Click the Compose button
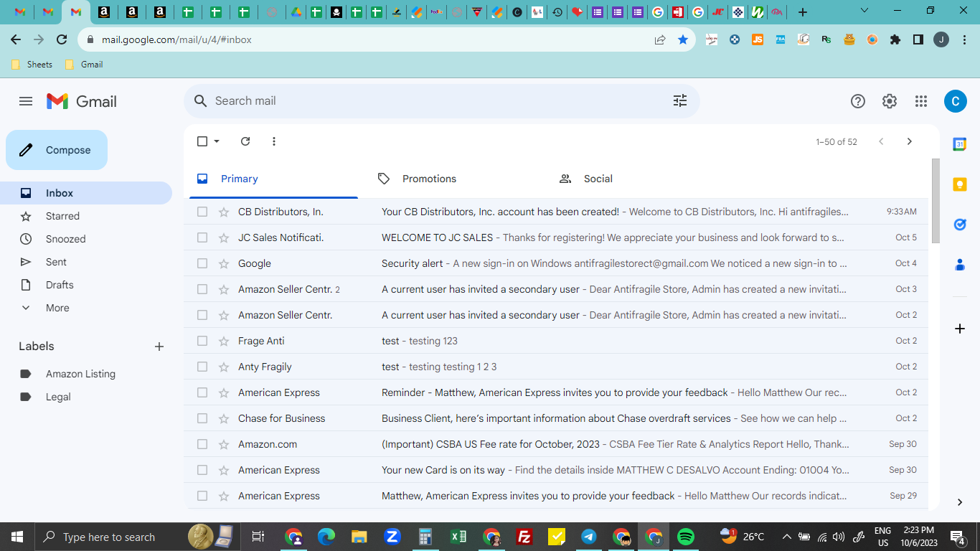Image resolution: width=980 pixels, height=551 pixels. [57, 150]
